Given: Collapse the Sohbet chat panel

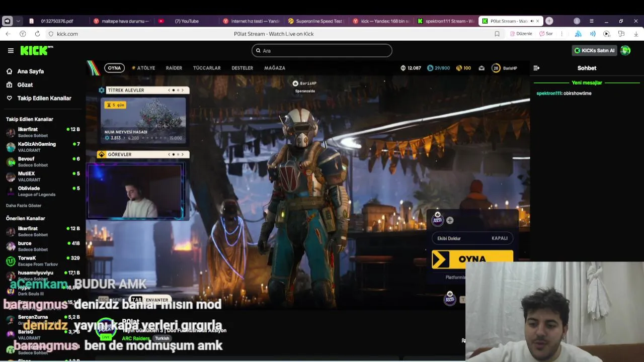Looking at the screenshot, I should coord(536,68).
